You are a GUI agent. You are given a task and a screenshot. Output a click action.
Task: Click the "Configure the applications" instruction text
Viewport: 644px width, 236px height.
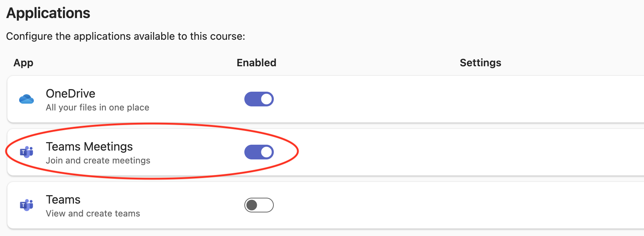pyautogui.click(x=125, y=36)
